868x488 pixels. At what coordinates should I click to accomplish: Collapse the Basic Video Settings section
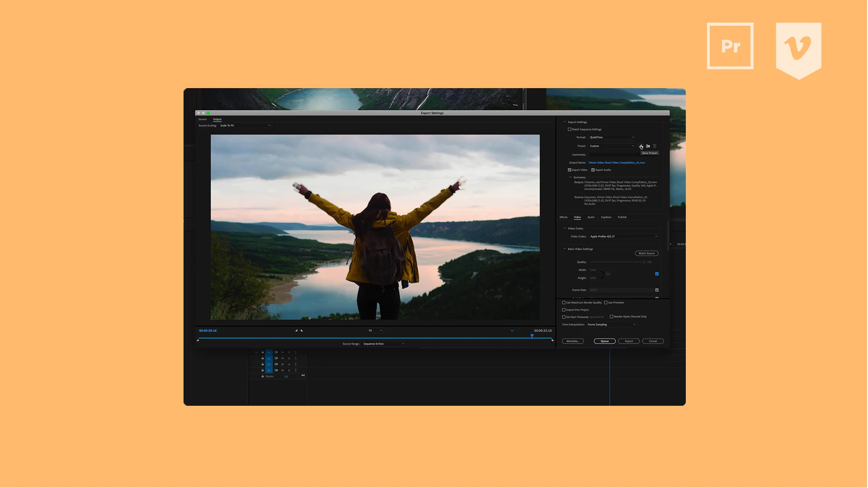coord(565,249)
